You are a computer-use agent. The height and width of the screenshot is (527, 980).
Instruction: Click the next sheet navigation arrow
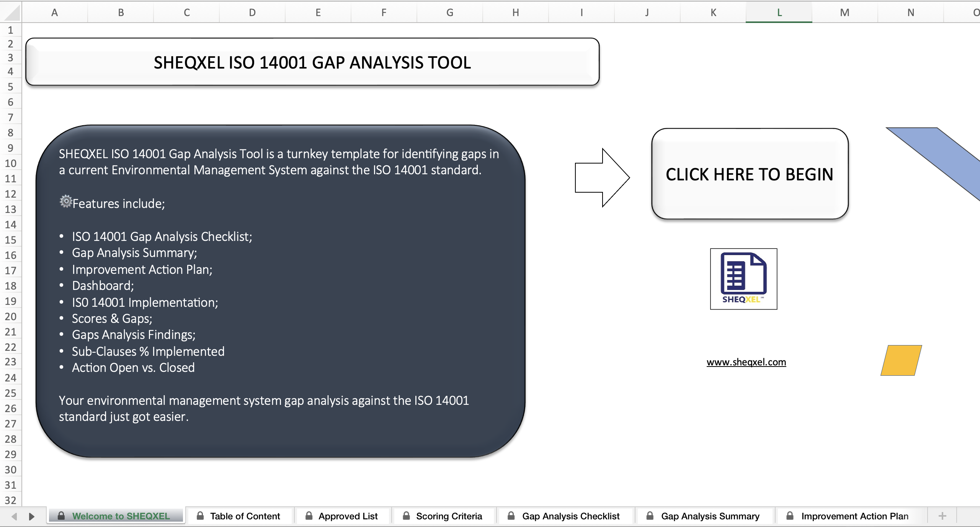32,516
